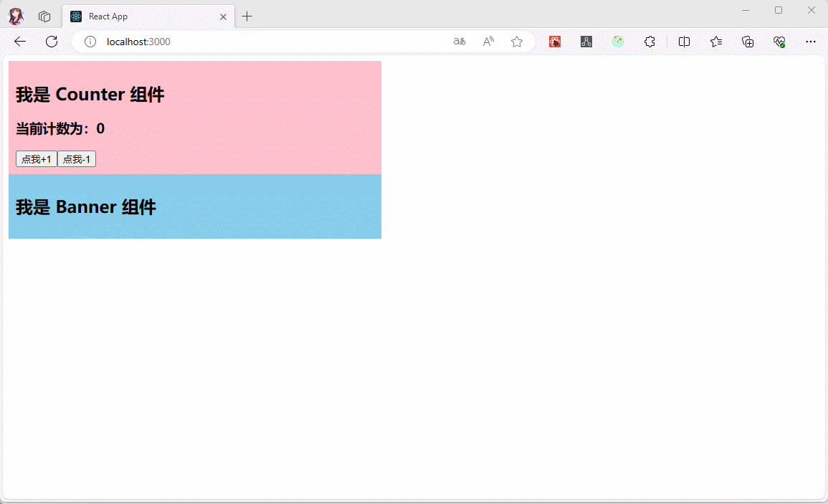View site information for localhost
The height and width of the screenshot is (504, 828).
pyautogui.click(x=90, y=42)
